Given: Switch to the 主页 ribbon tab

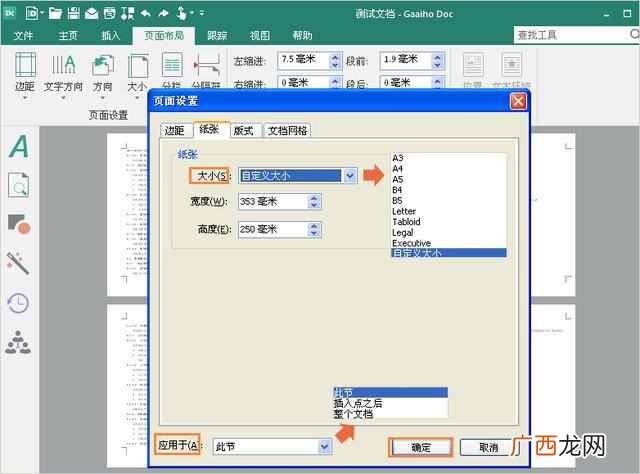Looking at the screenshot, I should pos(68,36).
